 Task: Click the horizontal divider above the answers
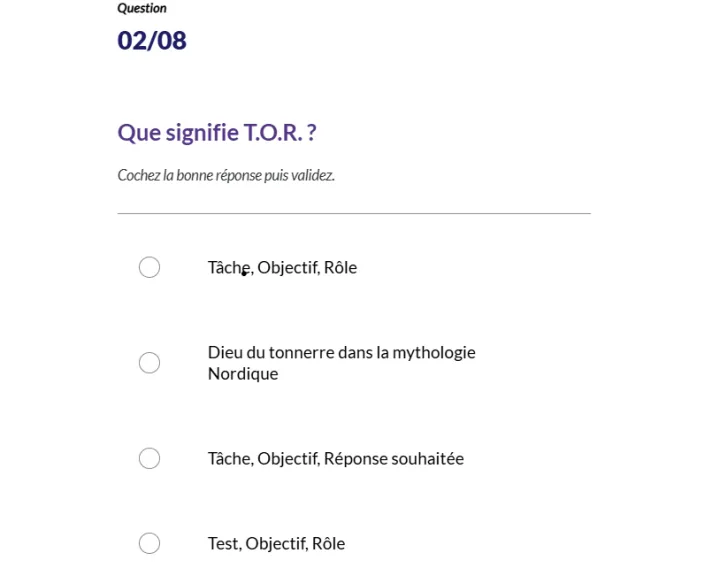pos(354,213)
